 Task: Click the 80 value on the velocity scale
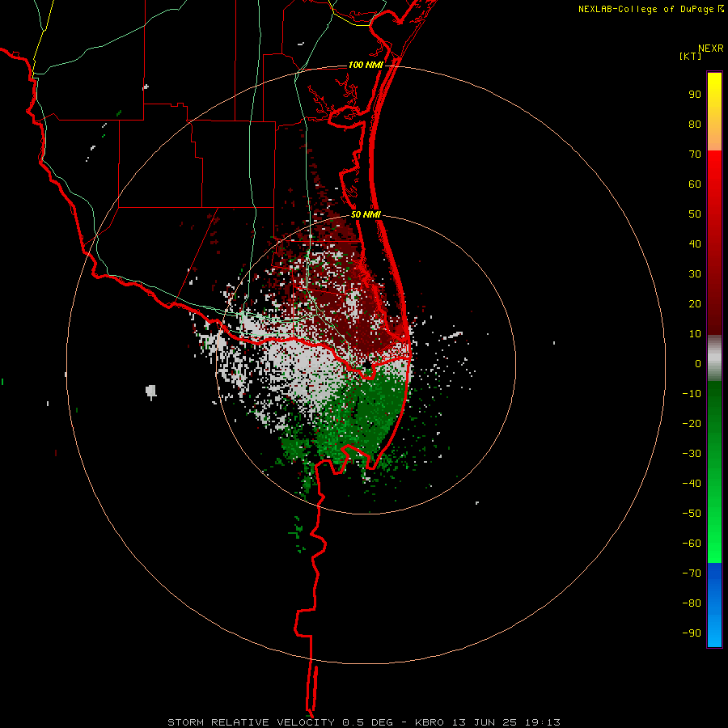[x=695, y=125]
